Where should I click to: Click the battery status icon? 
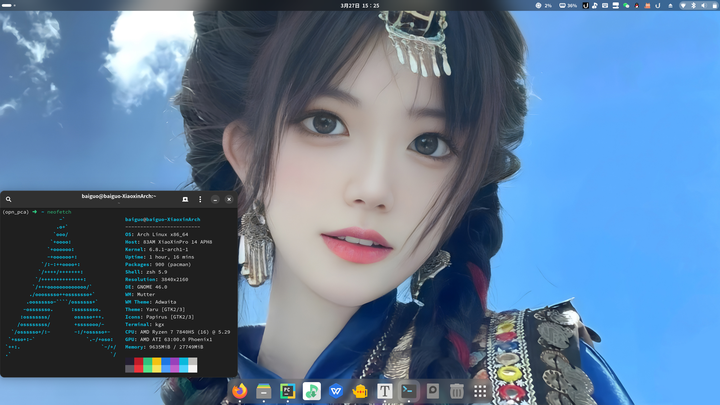click(x=714, y=6)
